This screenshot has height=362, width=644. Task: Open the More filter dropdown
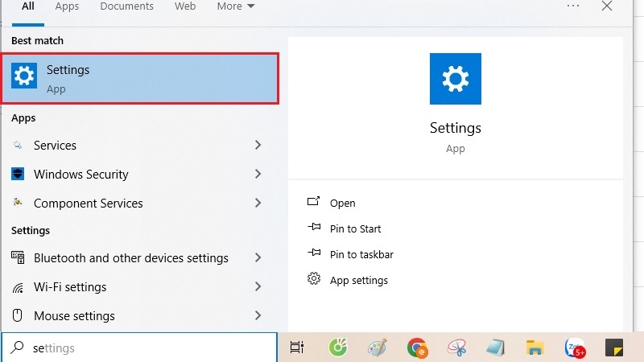(x=236, y=6)
